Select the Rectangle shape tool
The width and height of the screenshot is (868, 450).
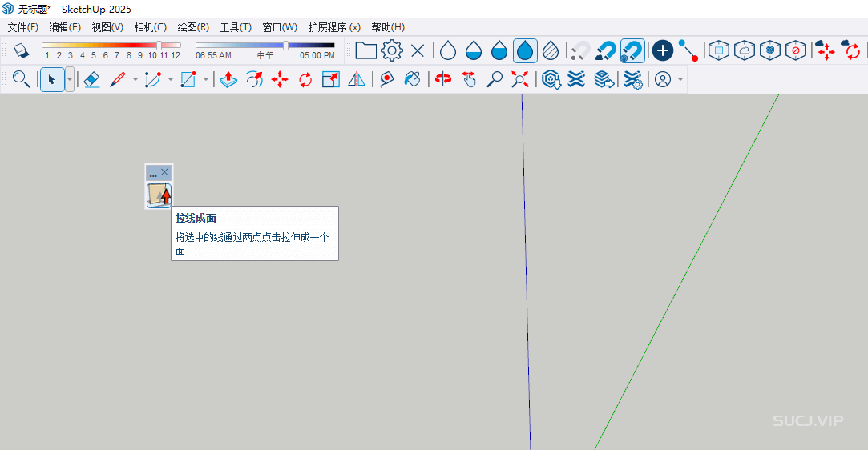[188, 79]
